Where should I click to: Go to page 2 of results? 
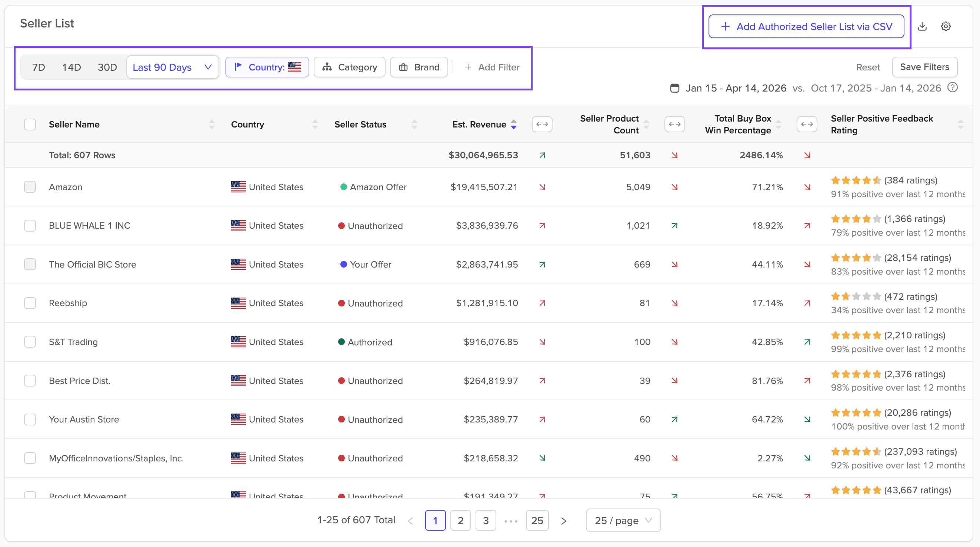pyautogui.click(x=460, y=520)
